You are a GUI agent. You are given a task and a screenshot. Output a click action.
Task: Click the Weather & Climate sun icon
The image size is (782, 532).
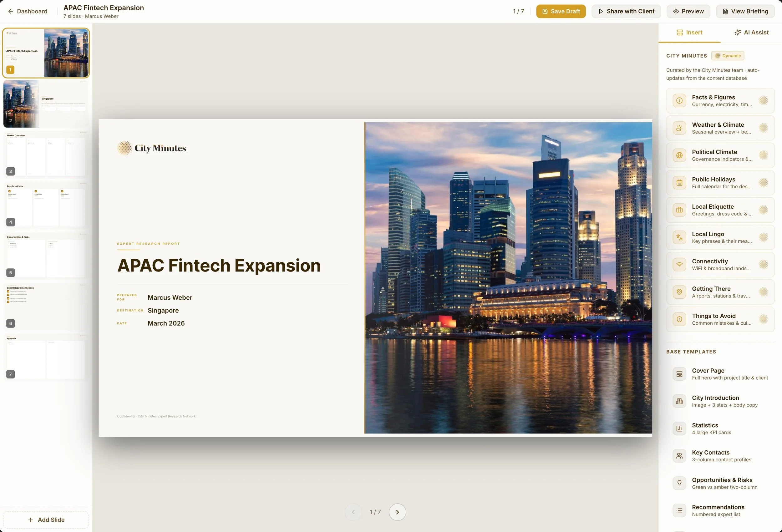pyautogui.click(x=679, y=128)
